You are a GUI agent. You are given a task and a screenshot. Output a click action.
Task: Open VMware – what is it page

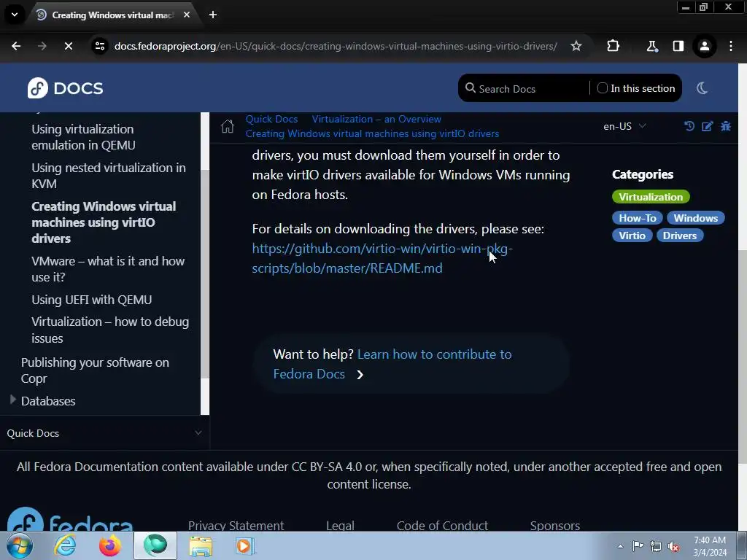(108, 269)
